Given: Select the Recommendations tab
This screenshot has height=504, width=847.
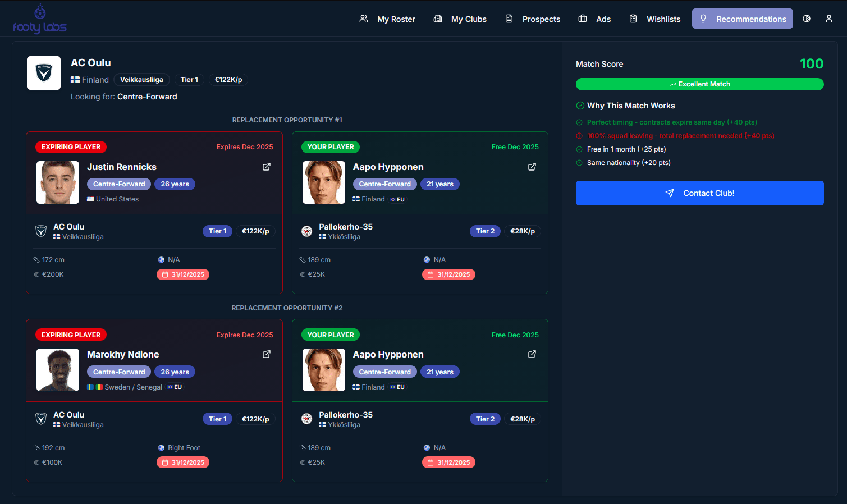Looking at the screenshot, I should (x=742, y=19).
